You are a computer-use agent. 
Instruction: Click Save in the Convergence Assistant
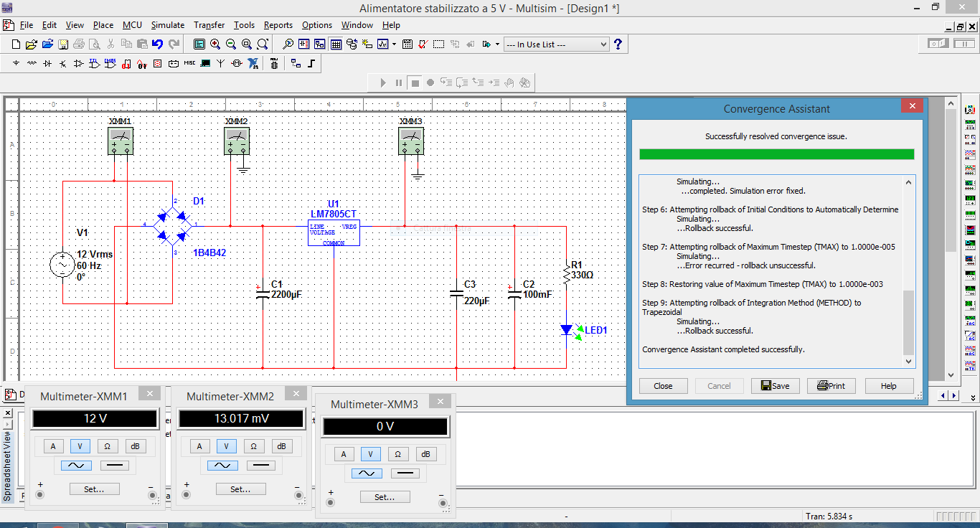[x=775, y=386]
